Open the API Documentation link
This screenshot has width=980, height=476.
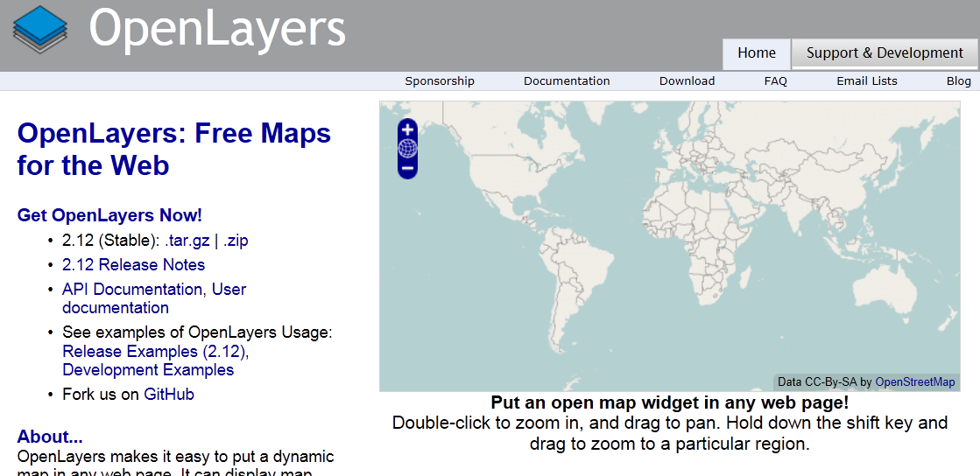132,290
